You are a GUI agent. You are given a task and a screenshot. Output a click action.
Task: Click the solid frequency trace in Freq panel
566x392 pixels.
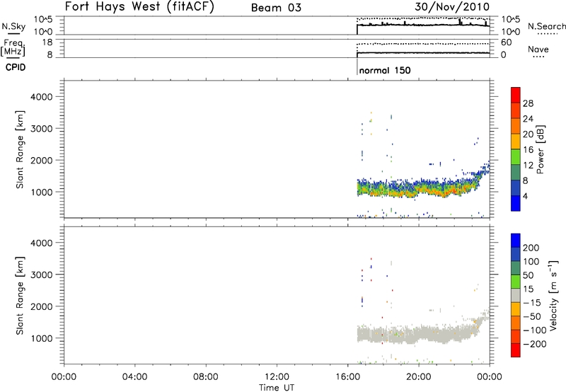423,53
